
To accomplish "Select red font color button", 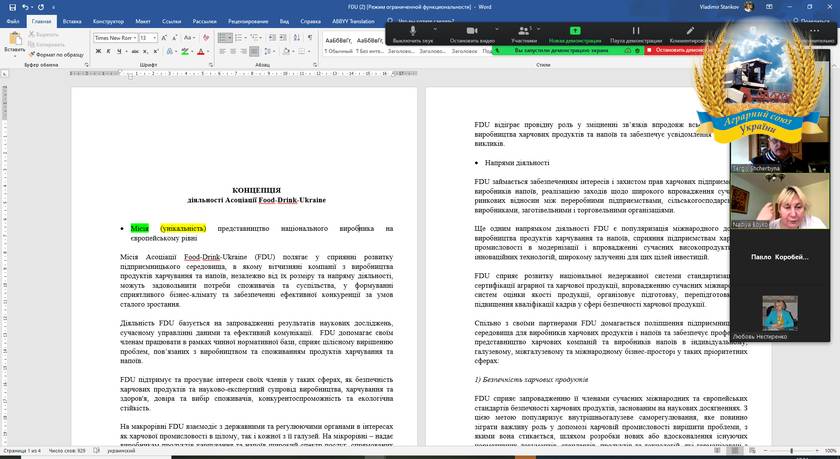I will click(201, 51).
